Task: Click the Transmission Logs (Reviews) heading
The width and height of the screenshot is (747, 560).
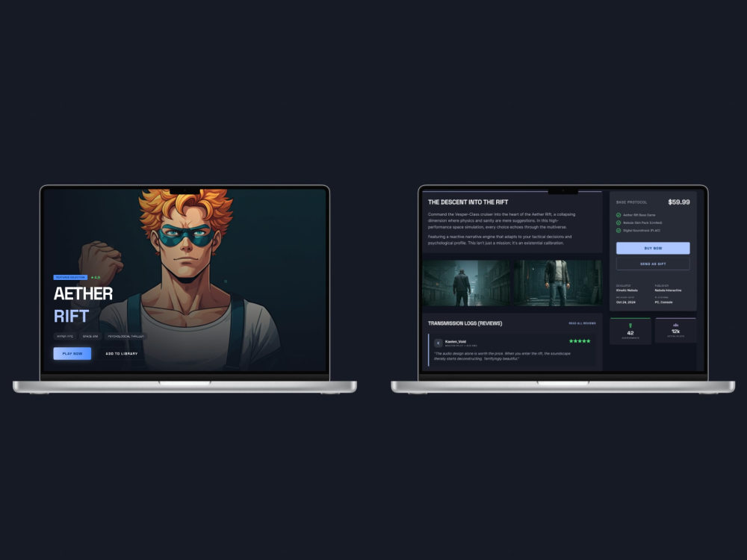Action: click(x=465, y=323)
